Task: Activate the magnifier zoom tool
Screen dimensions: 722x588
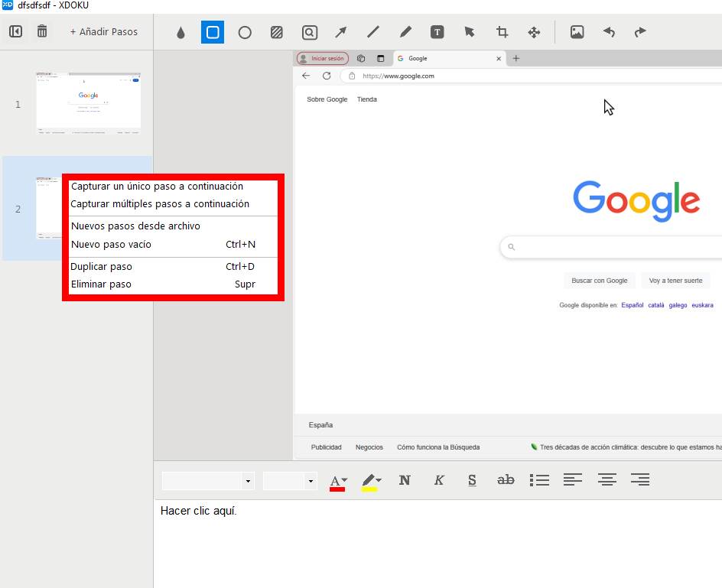Action: coord(310,32)
